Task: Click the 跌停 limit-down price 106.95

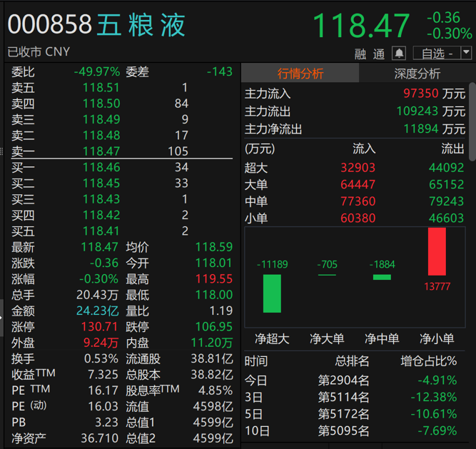Action: tap(214, 326)
